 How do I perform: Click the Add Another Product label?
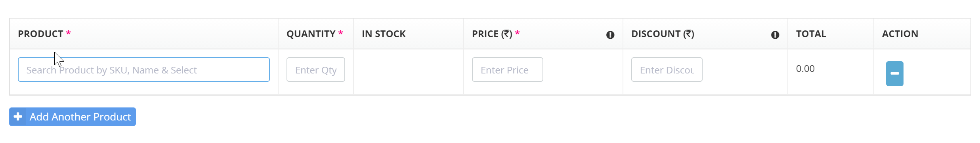[80, 117]
